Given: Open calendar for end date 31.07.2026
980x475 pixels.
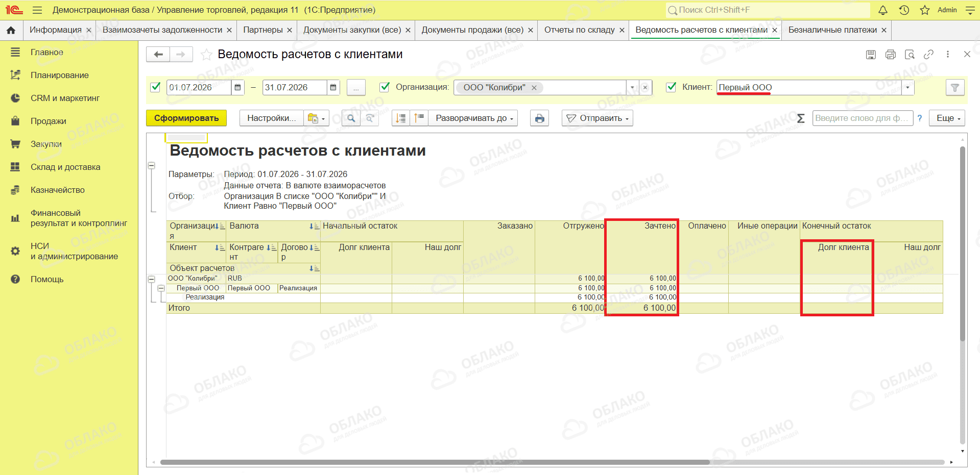Looking at the screenshot, I should click(x=333, y=88).
